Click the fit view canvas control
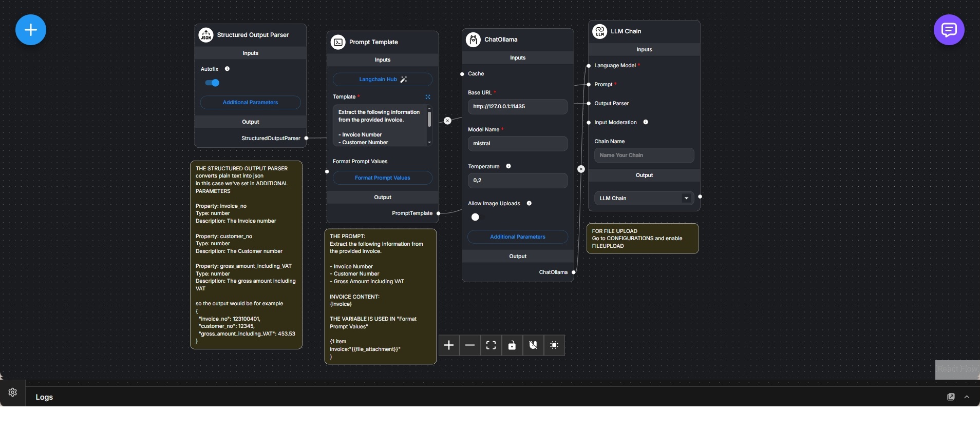980x432 pixels. point(491,345)
